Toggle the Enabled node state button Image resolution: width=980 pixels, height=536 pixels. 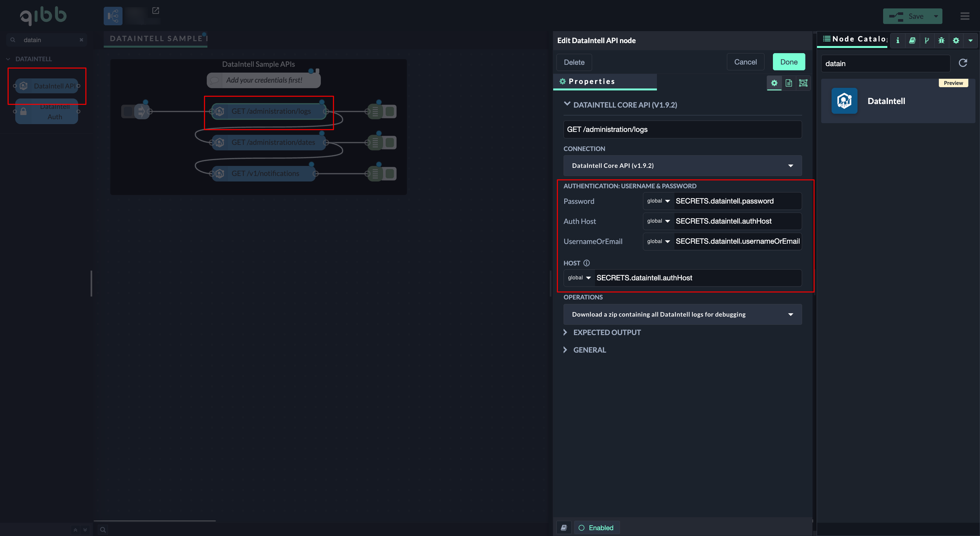tap(597, 528)
